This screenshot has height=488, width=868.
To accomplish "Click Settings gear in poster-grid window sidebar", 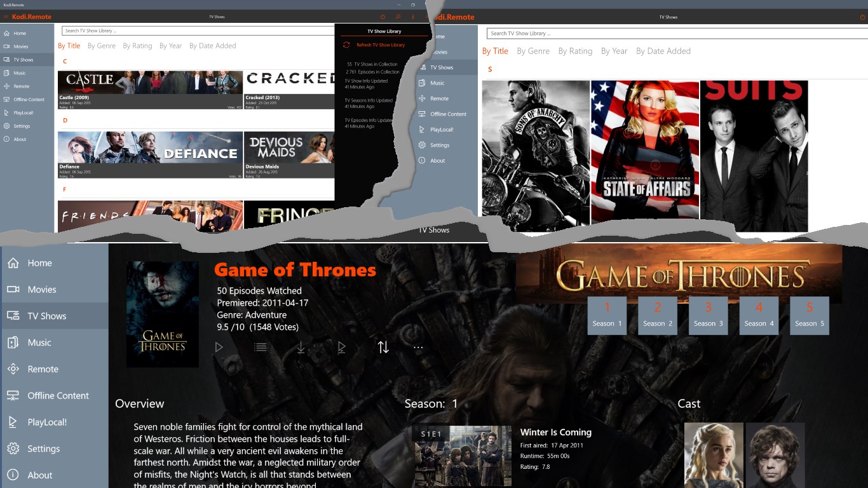I will 422,145.
